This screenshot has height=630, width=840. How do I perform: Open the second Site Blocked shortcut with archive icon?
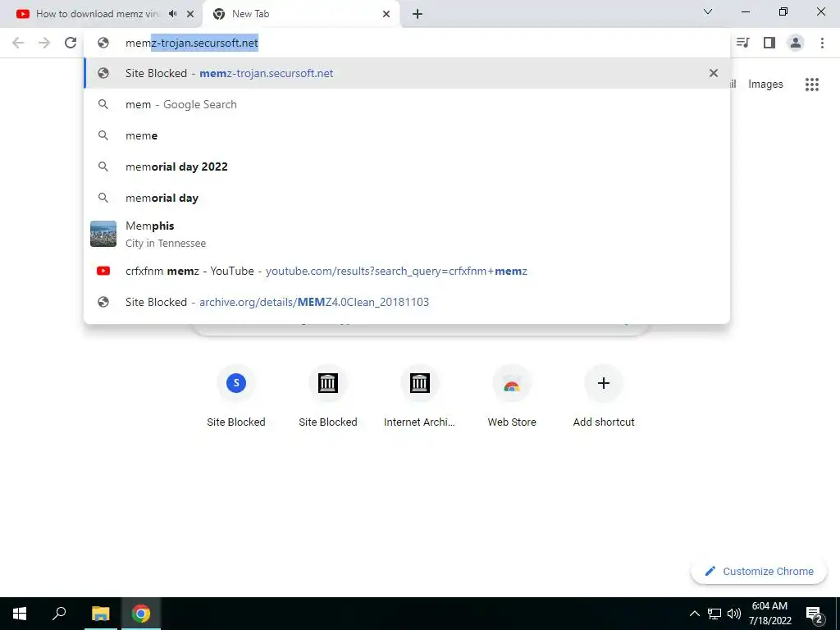pos(328,396)
